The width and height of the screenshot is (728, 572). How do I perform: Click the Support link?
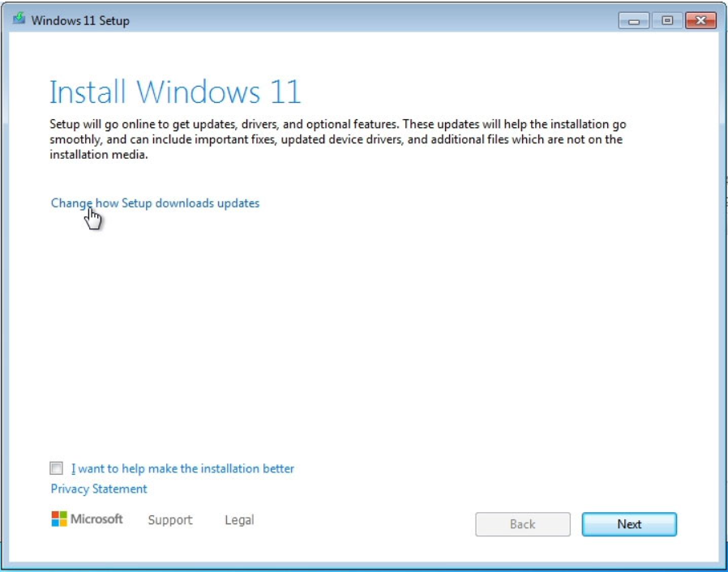(x=170, y=520)
